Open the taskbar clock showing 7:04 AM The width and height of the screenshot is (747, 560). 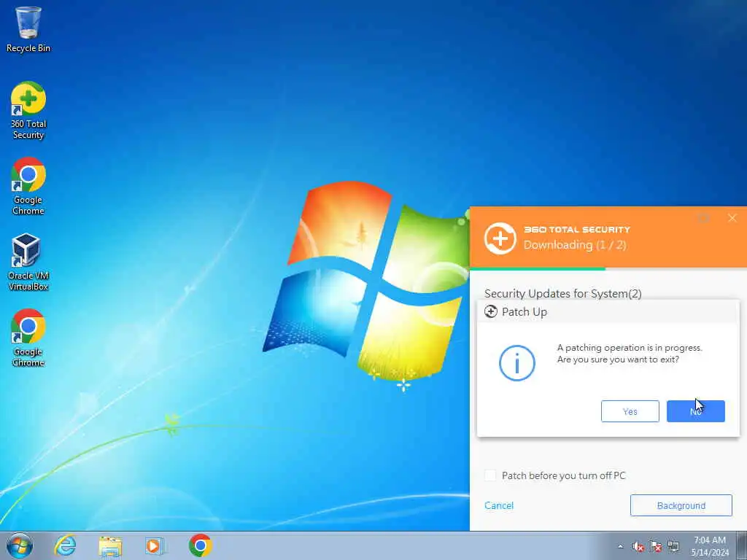coord(710,546)
